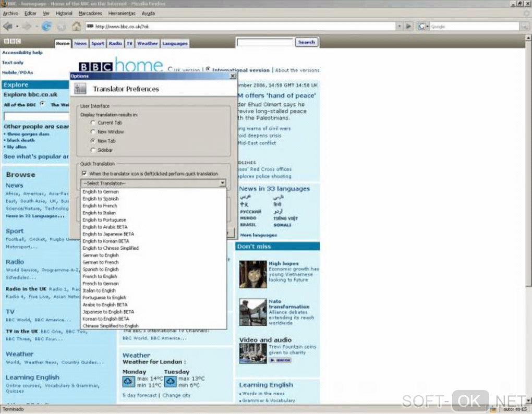This screenshot has height=414, width=532.
Task: Click the High hopes story thumbnail
Action: 253,274
